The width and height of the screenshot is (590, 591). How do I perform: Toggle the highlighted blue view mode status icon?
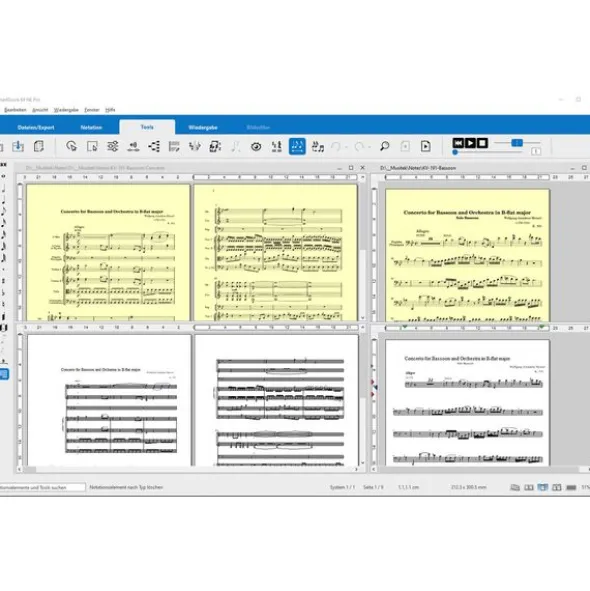[x=543, y=488]
